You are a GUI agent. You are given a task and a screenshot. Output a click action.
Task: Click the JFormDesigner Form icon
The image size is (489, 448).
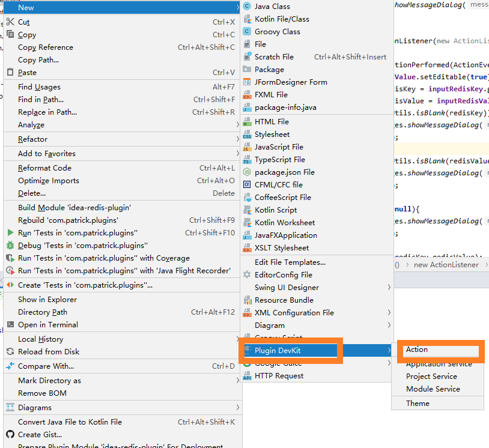tap(247, 82)
